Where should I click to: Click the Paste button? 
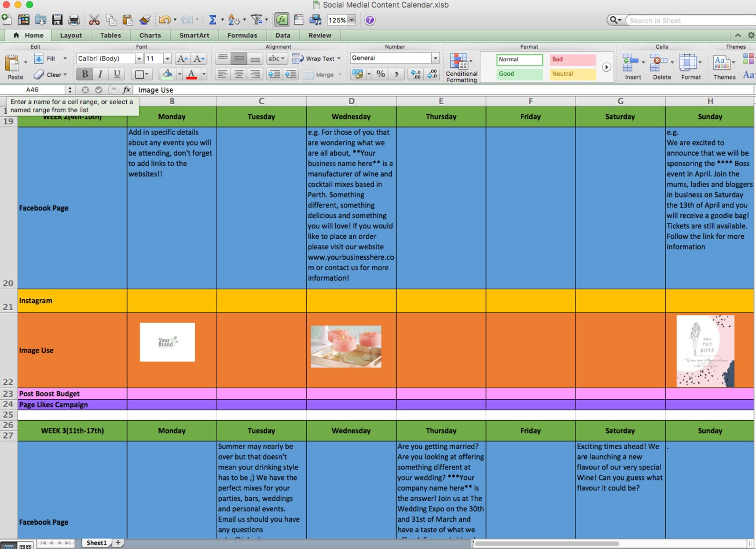click(14, 67)
